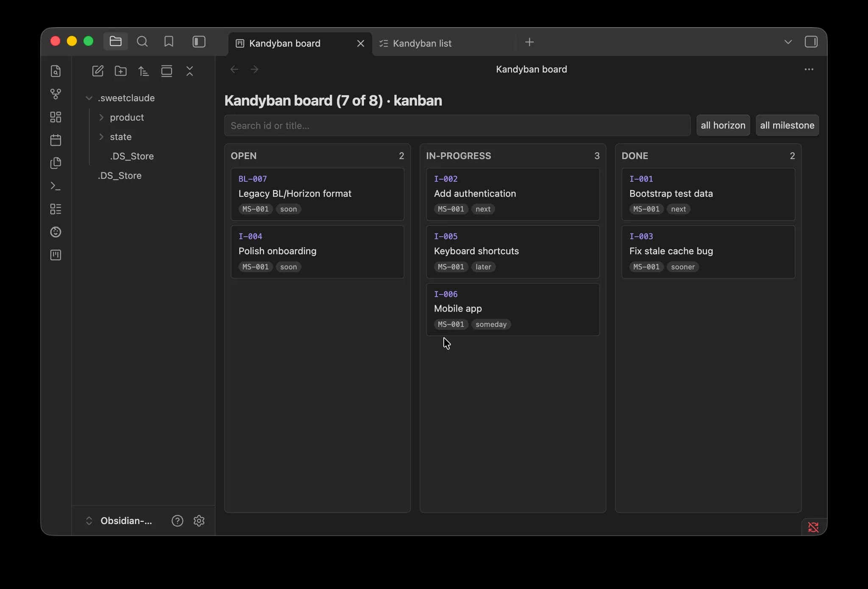Screen dimensions: 868x589
Task: Navigate back with the left arrow
Action: (234, 69)
